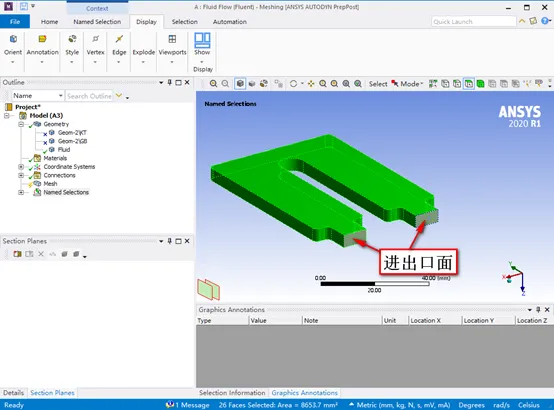Select the Geom-2\GB body
The height and width of the screenshot is (410, 554).
click(72, 141)
